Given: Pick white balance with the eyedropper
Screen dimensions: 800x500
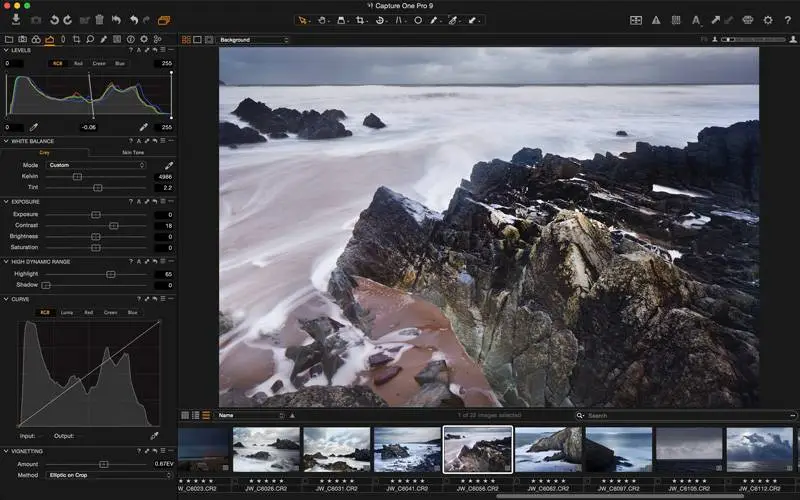Looking at the screenshot, I should [x=169, y=165].
